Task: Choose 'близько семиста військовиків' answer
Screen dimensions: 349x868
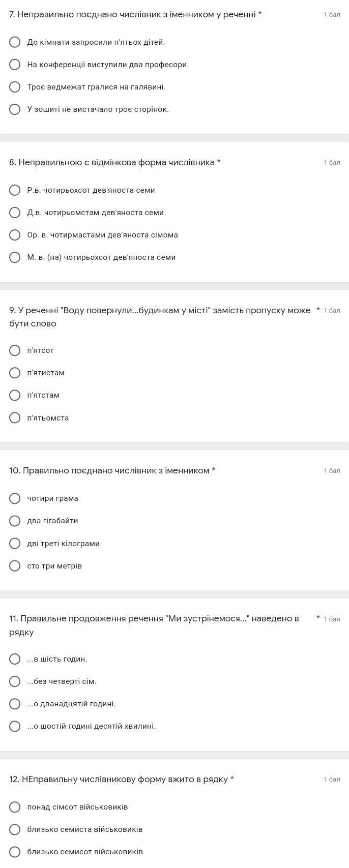Action: coord(15,829)
